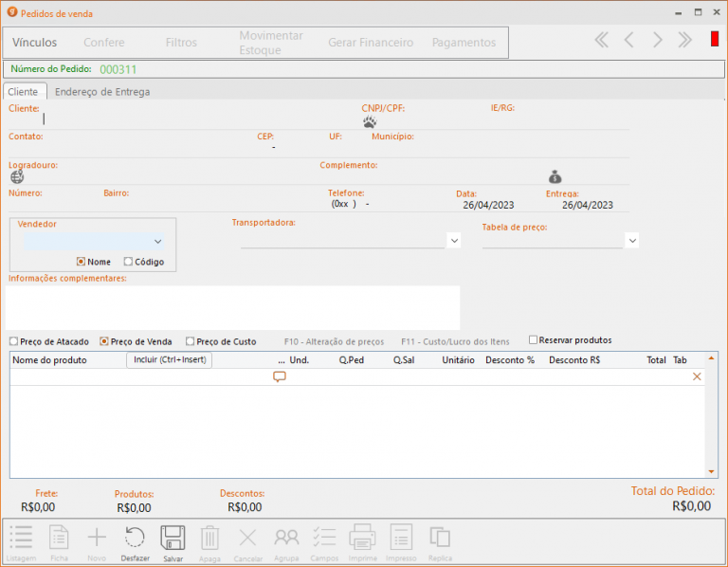Click the Salvar floppy disk icon

[x=173, y=539]
